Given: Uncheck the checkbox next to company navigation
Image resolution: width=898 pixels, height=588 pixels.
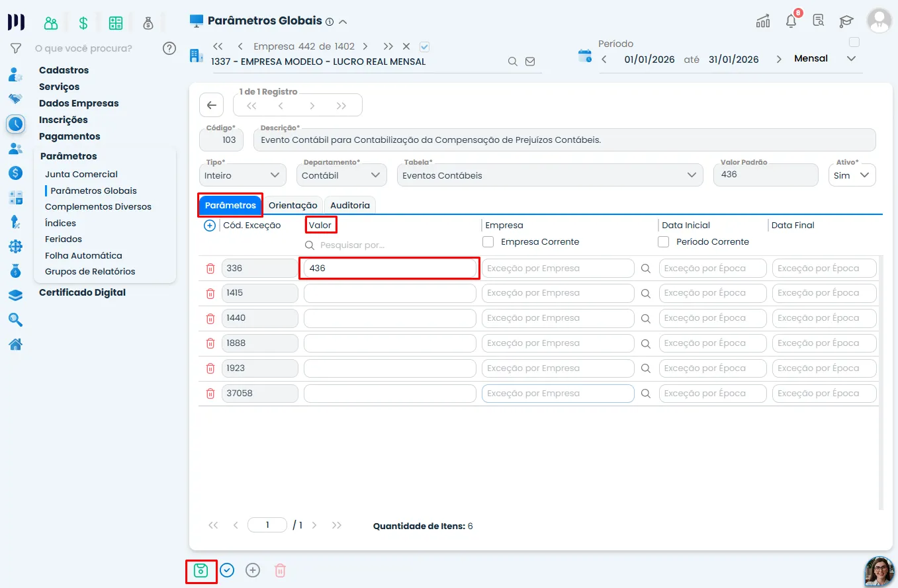Looking at the screenshot, I should 425,46.
